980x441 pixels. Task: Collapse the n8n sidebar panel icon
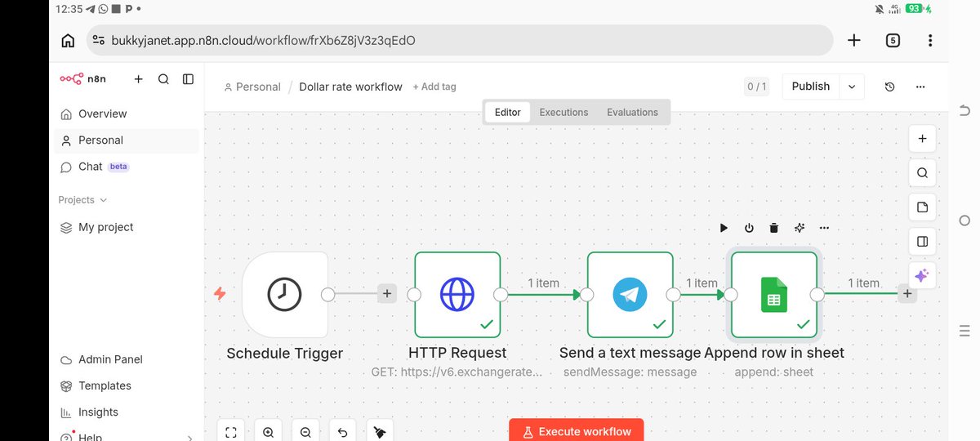(x=188, y=79)
